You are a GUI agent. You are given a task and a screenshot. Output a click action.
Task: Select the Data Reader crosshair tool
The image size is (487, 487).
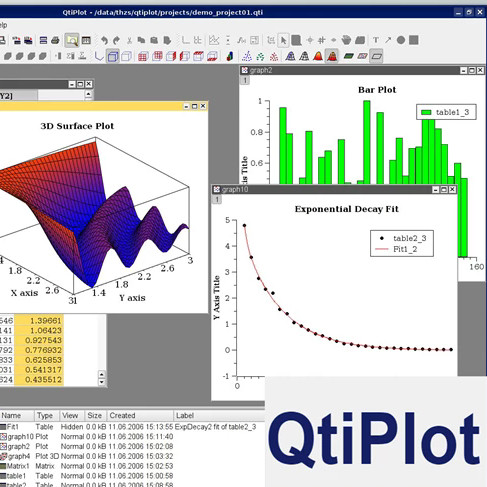click(x=310, y=40)
